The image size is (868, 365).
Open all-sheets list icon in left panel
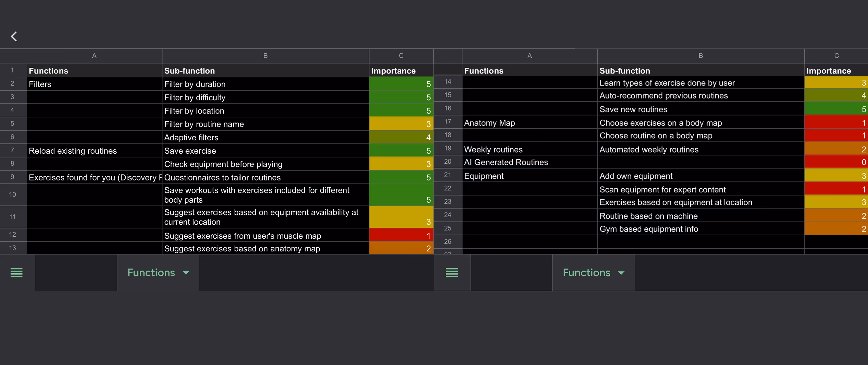17,273
